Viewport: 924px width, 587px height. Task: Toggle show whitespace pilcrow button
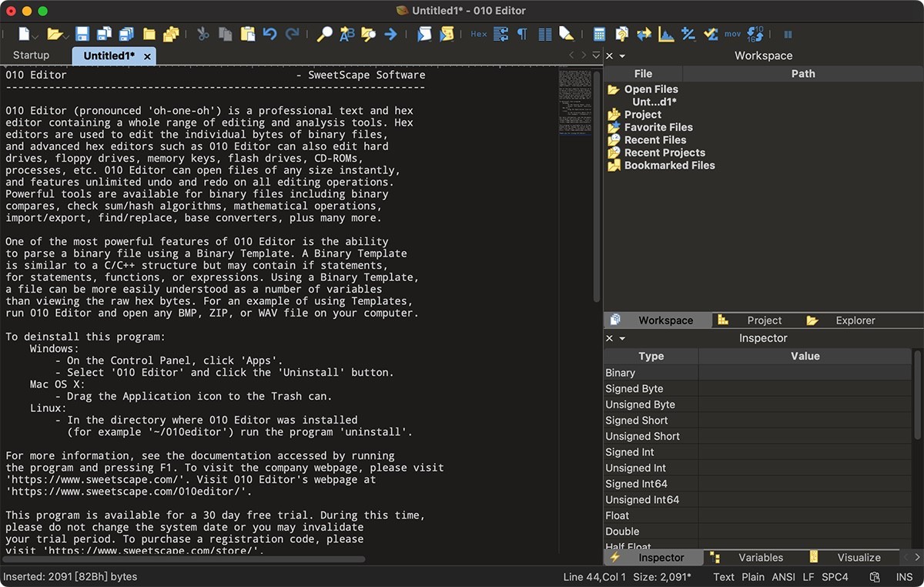point(522,34)
